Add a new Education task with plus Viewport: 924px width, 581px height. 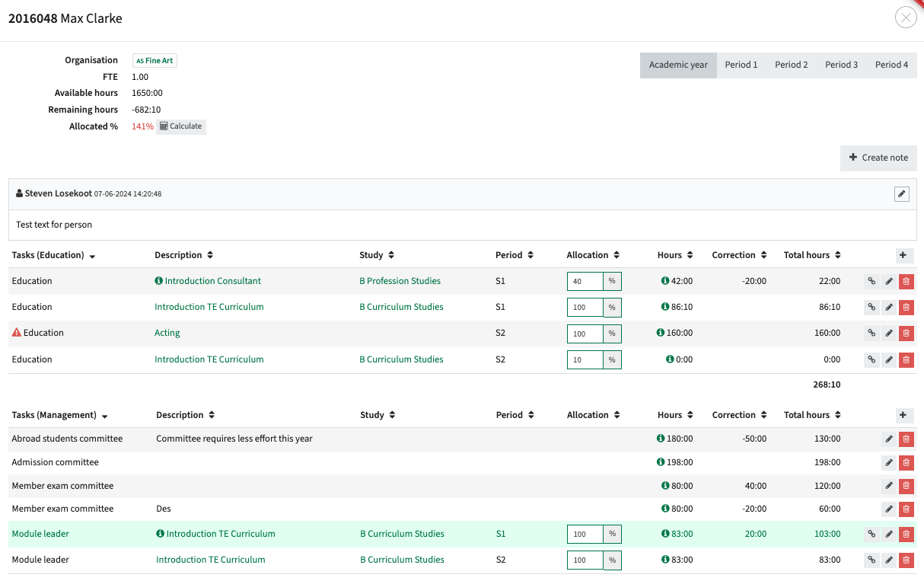[x=905, y=255]
